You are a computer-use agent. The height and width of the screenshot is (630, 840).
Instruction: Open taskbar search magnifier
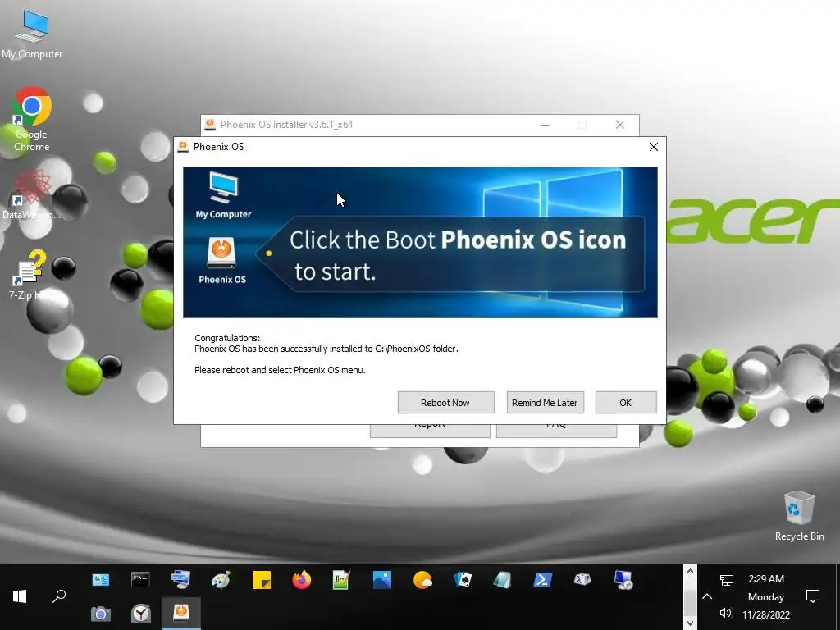point(59,596)
